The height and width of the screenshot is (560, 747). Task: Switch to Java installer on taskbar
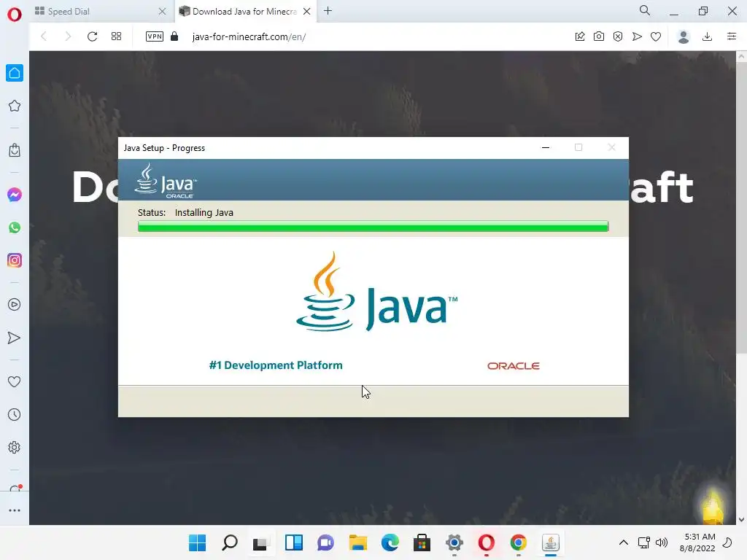coord(551,542)
